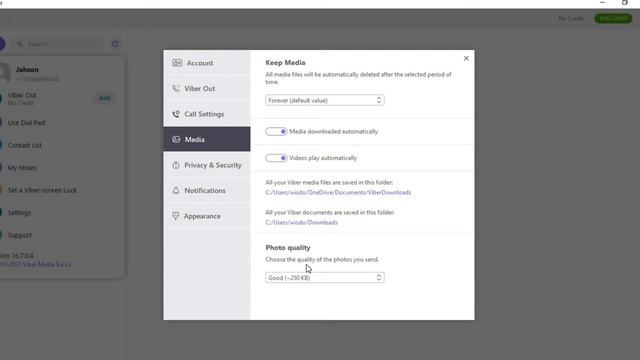Viewport: 640px width, 360px height.
Task: Click the Photo quality dropdown arrows
Action: pyautogui.click(x=379, y=278)
